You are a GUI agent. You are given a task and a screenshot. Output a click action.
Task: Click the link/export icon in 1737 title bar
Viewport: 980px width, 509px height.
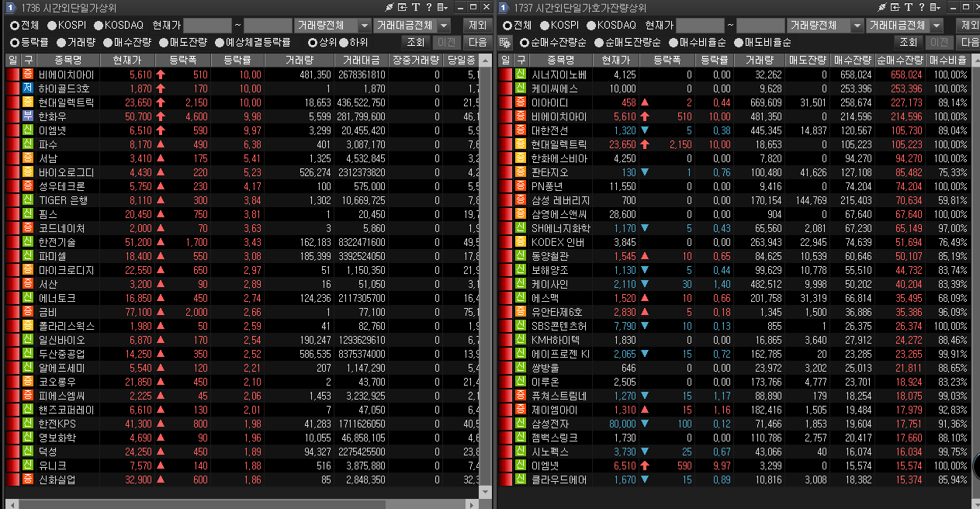(x=897, y=7)
